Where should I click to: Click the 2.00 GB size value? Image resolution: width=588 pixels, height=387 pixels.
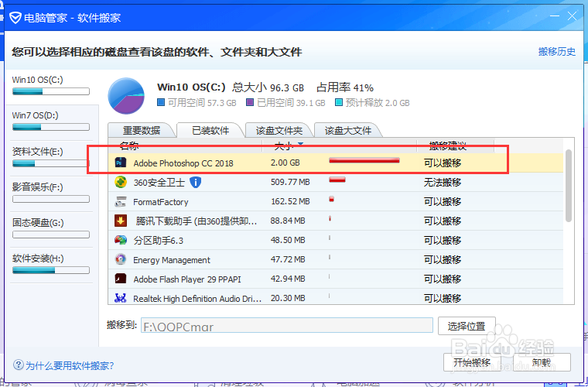click(x=285, y=163)
